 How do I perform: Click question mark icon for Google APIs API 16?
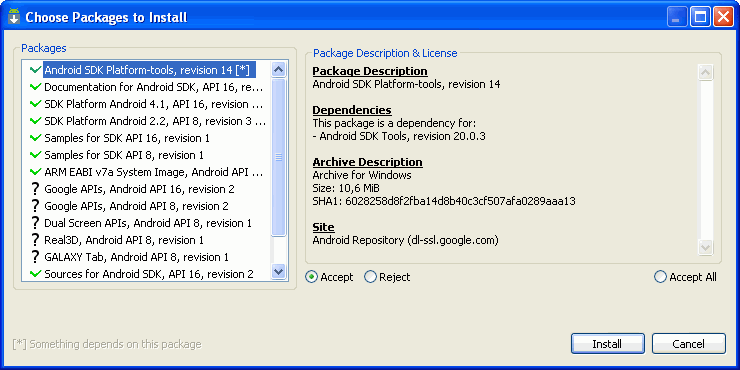tap(35, 189)
